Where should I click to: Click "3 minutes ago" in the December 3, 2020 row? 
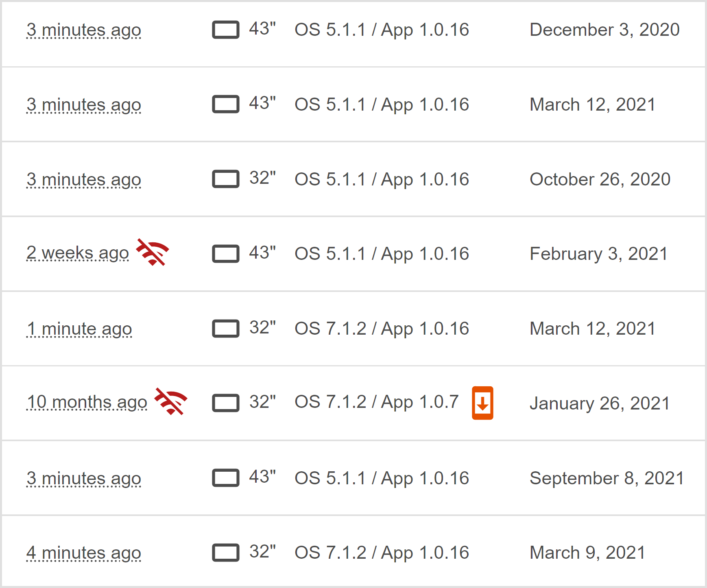coord(84,30)
